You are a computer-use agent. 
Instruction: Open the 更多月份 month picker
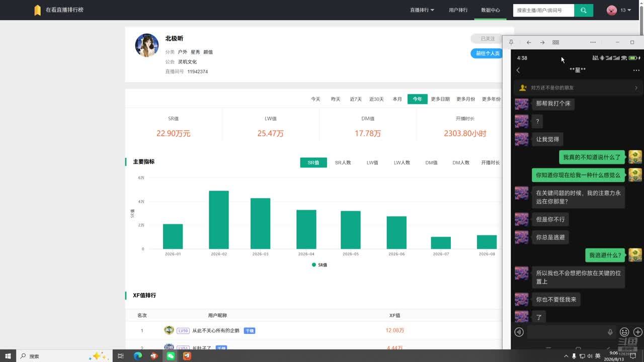tap(466, 99)
